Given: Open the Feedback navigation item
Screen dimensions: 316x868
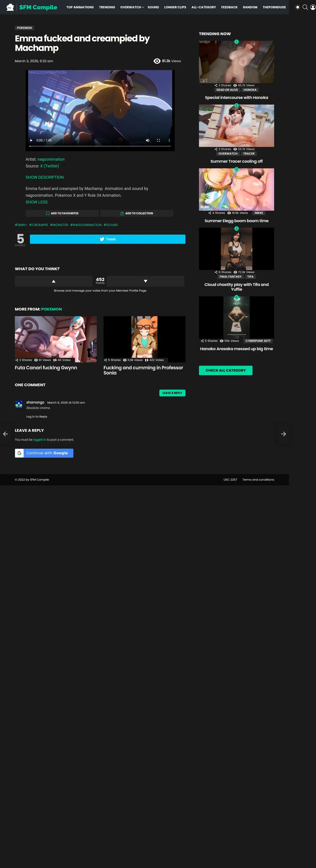Looking at the screenshot, I should (x=230, y=7).
